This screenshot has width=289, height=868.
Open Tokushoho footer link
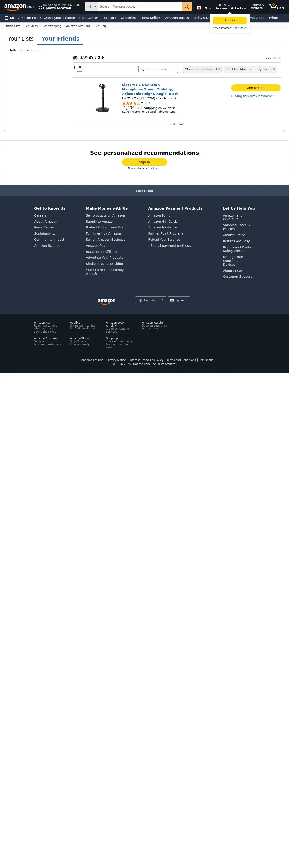206,360
